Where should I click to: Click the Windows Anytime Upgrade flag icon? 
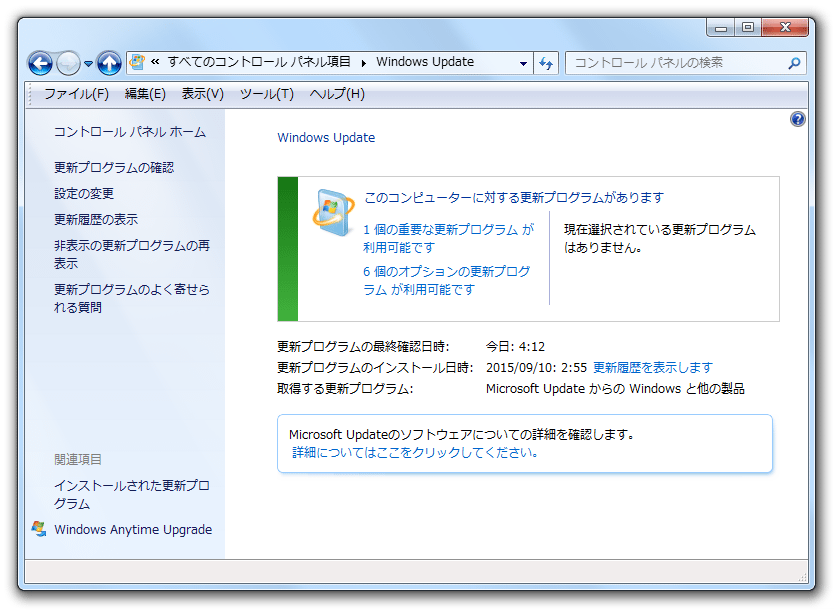pyautogui.click(x=38, y=529)
